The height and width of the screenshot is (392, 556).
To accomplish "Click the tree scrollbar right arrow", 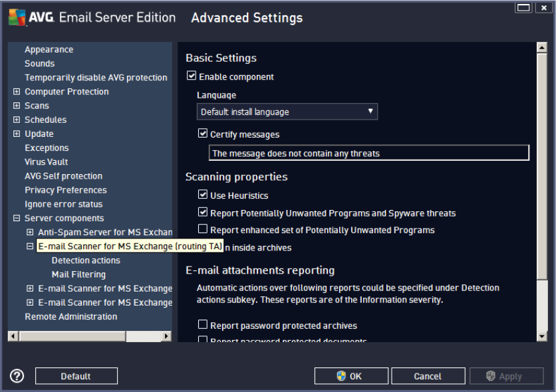I will [166, 336].
